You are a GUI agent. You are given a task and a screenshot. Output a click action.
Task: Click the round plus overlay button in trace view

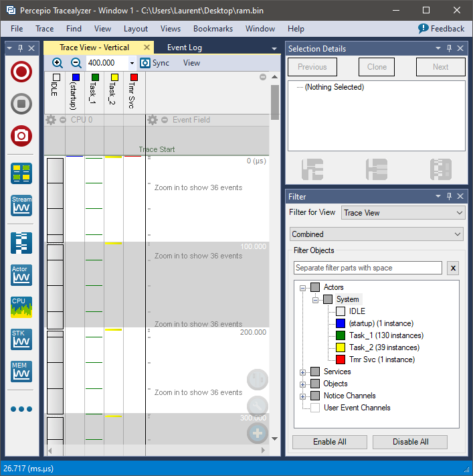point(258,433)
